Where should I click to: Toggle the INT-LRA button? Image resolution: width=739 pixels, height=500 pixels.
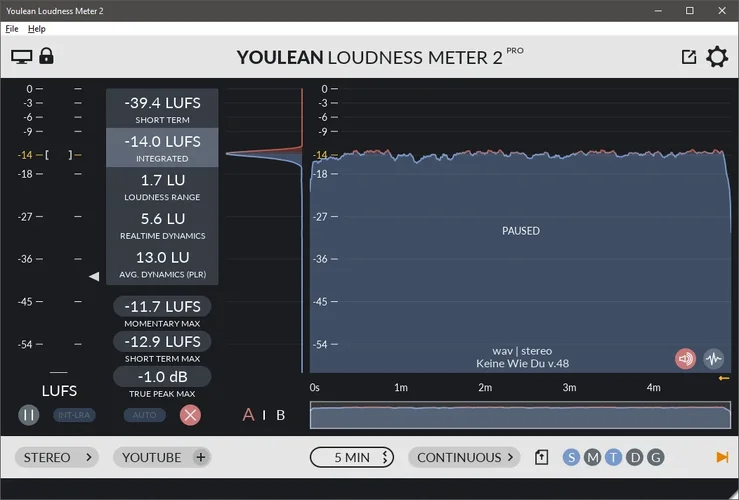coord(74,415)
